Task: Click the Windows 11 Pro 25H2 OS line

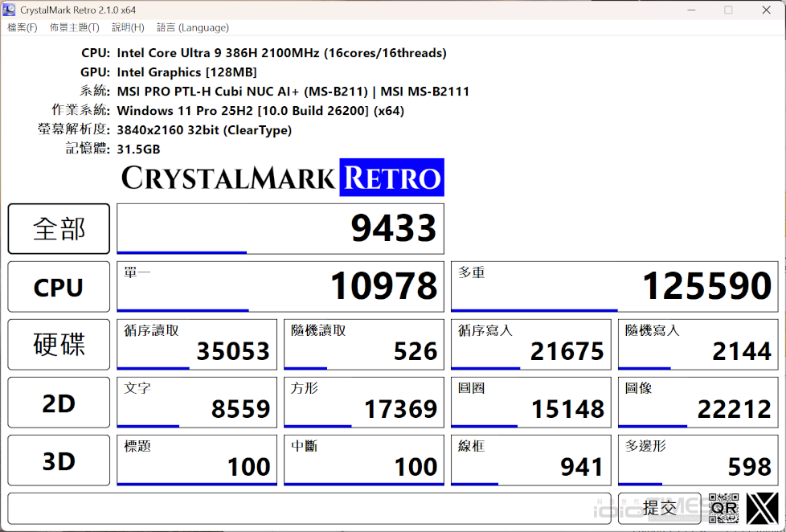Action: coord(260,110)
